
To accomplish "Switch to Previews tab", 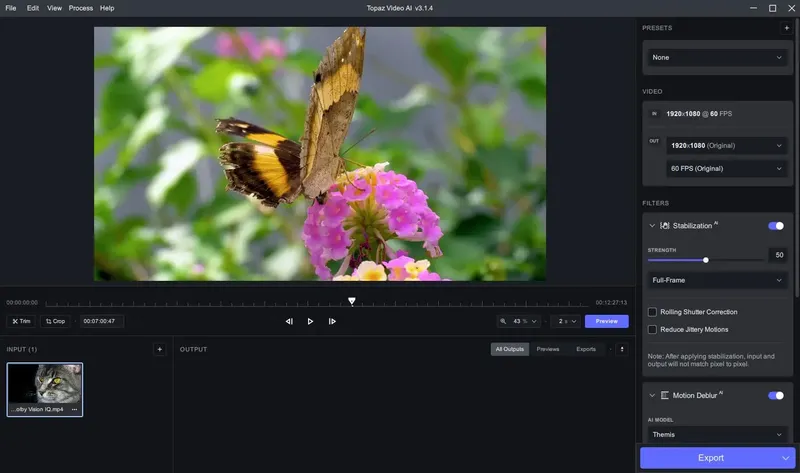I will click(x=548, y=350).
